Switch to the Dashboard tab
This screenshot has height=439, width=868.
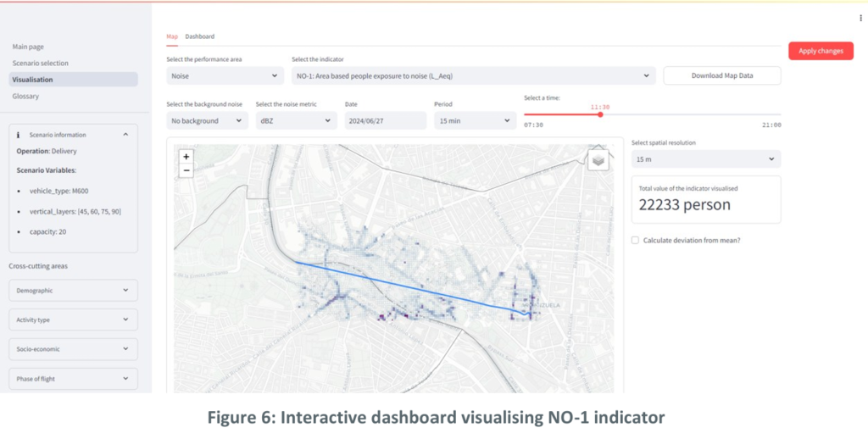point(200,36)
